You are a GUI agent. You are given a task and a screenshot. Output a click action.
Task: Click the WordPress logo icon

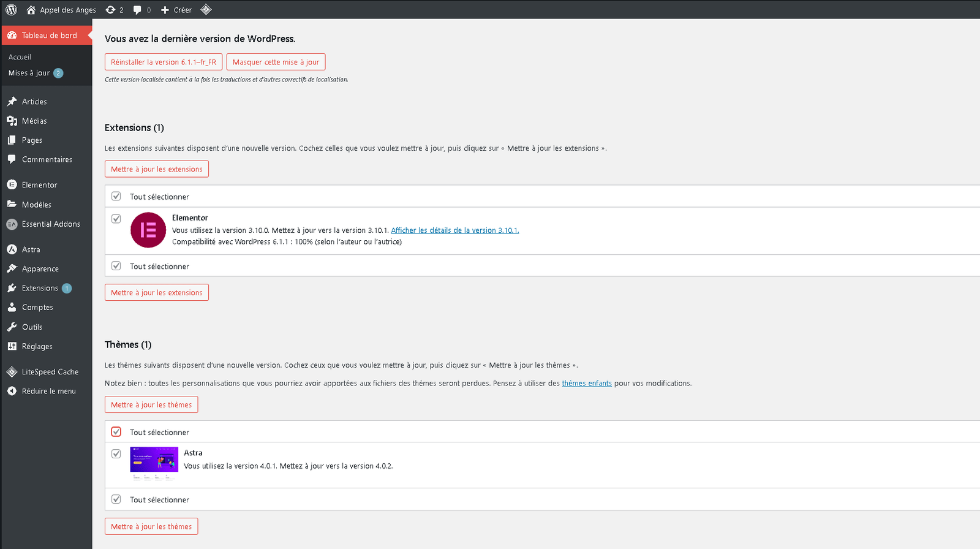click(x=11, y=10)
